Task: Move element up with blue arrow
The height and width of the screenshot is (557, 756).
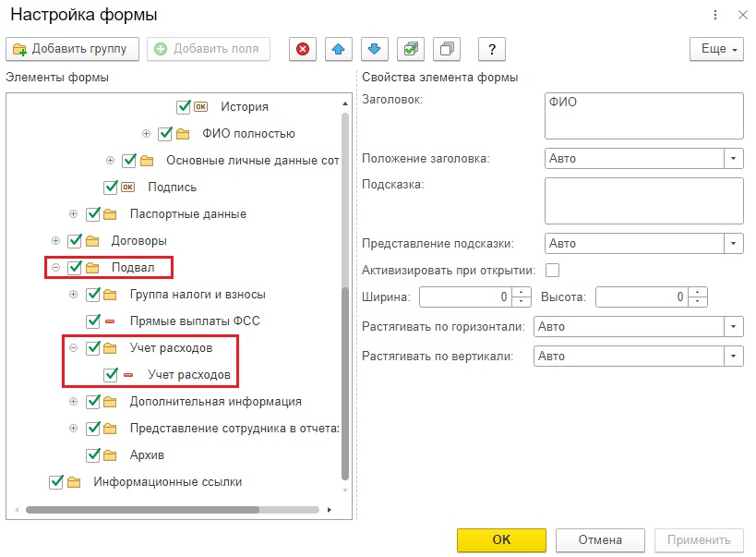Action: coord(339,49)
